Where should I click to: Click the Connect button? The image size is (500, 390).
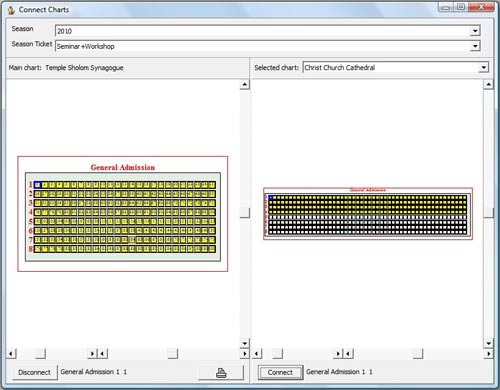280,372
